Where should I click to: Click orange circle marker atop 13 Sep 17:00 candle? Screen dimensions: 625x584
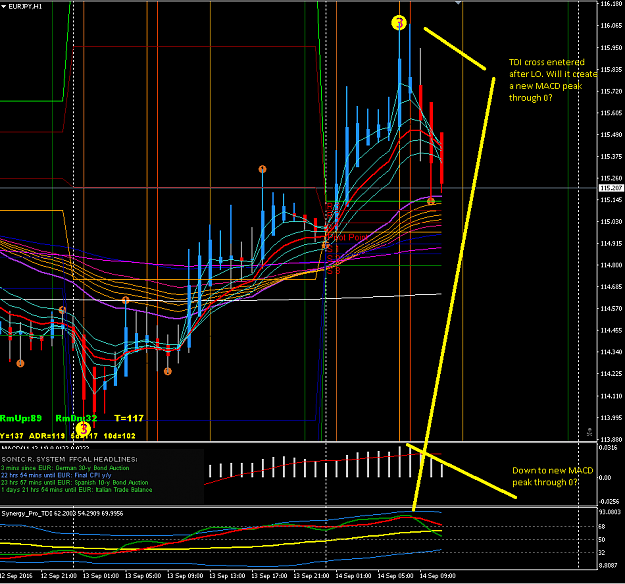tap(262, 169)
